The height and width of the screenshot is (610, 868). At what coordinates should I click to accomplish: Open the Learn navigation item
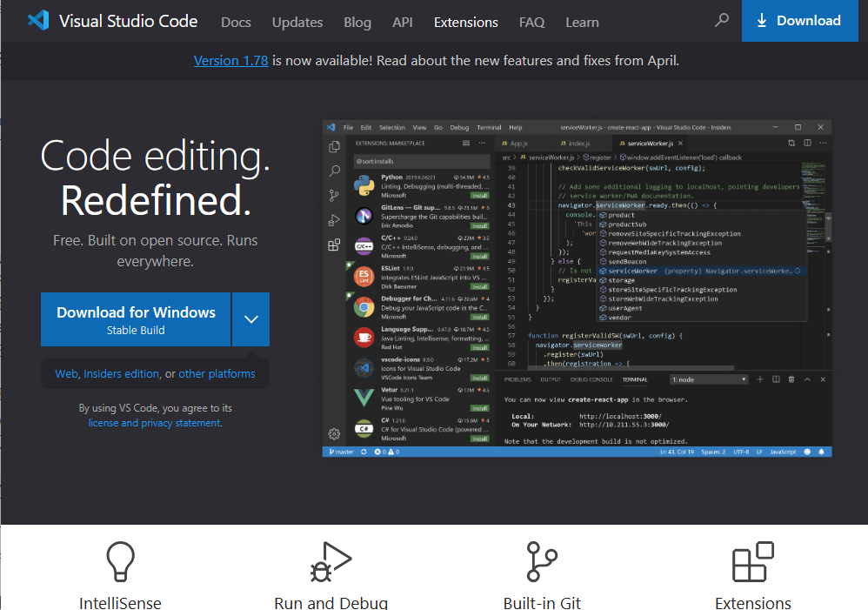tap(583, 22)
